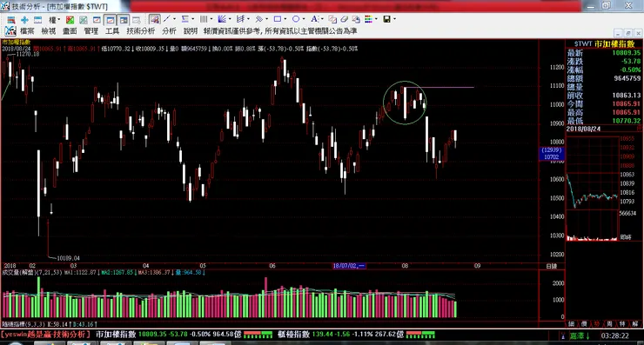Click the 市加權指數 title in quote panel

(614, 44)
